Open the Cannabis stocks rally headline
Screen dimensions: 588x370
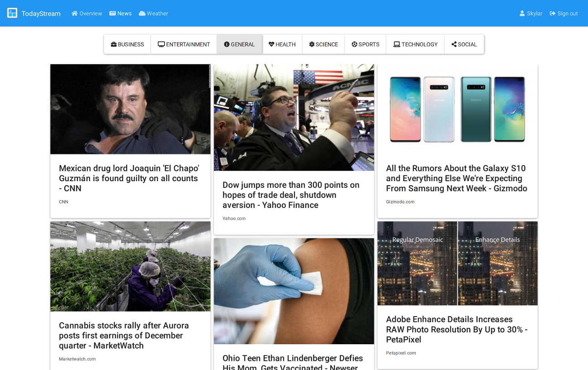[x=124, y=336]
